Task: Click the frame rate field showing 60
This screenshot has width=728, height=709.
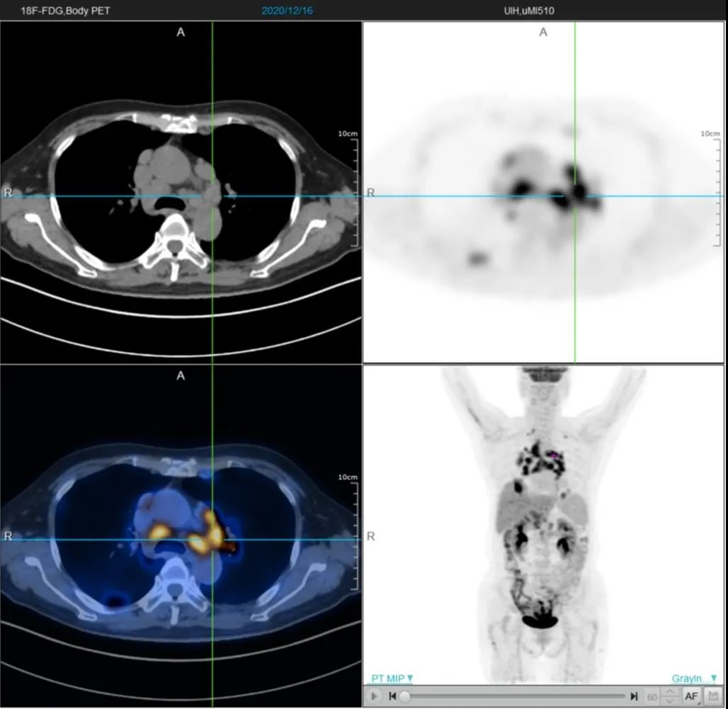Action: coord(652,696)
